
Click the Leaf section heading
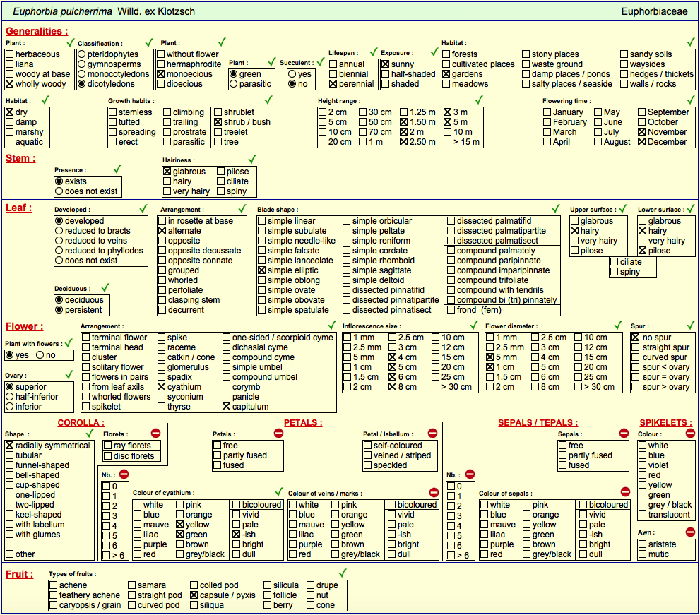19,208
